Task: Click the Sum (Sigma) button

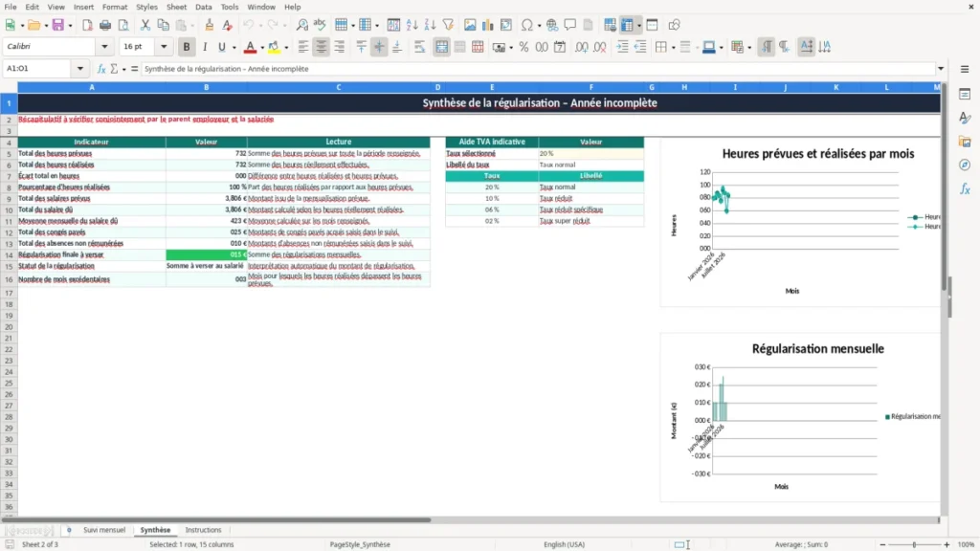Action: [x=114, y=69]
